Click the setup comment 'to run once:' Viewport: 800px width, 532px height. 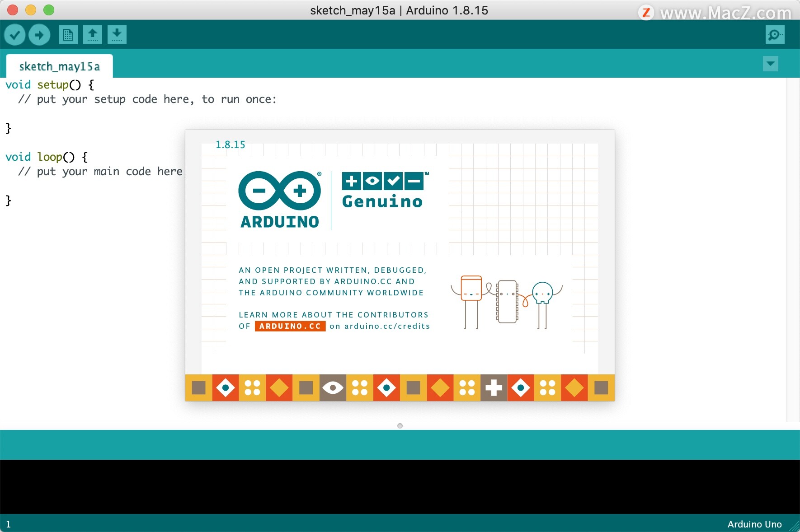tap(239, 99)
